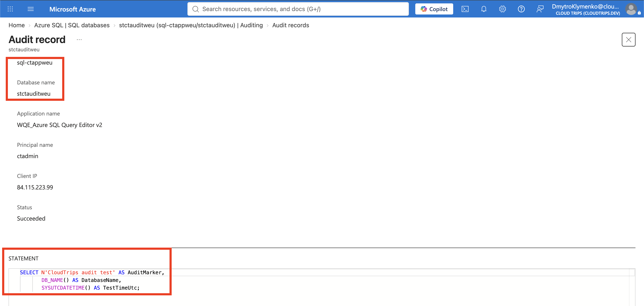Select principal name ctadmin
The image size is (644, 306).
tap(27, 156)
